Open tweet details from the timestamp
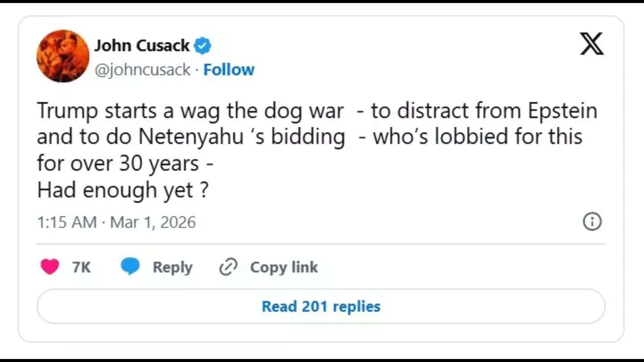The image size is (644, 362). pos(117,222)
